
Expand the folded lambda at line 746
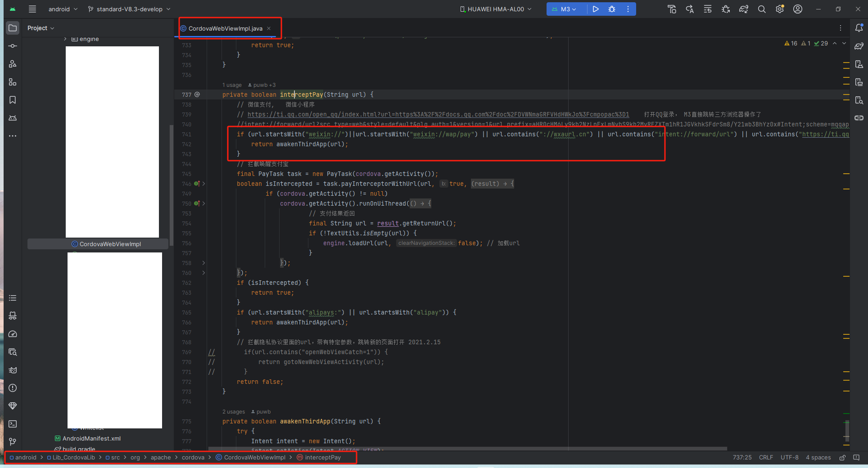point(203,184)
